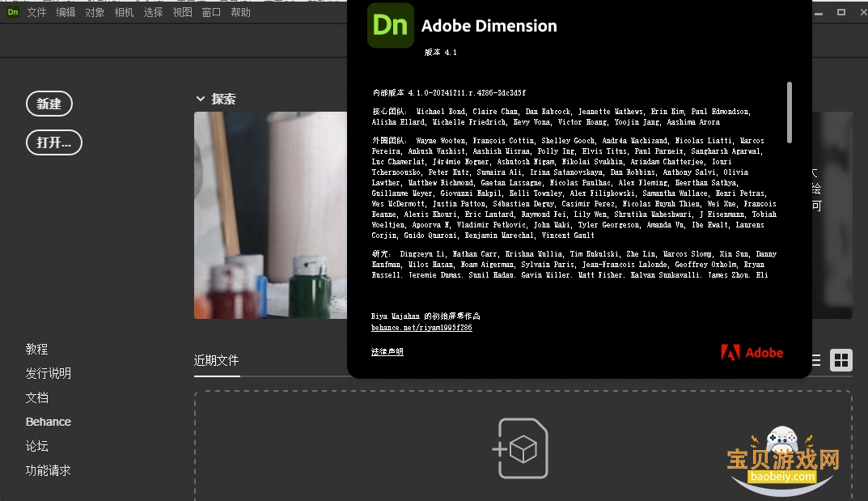Open the 选择 menu
868x501 pixels.
pyautogui.click(x=154, y=12)
